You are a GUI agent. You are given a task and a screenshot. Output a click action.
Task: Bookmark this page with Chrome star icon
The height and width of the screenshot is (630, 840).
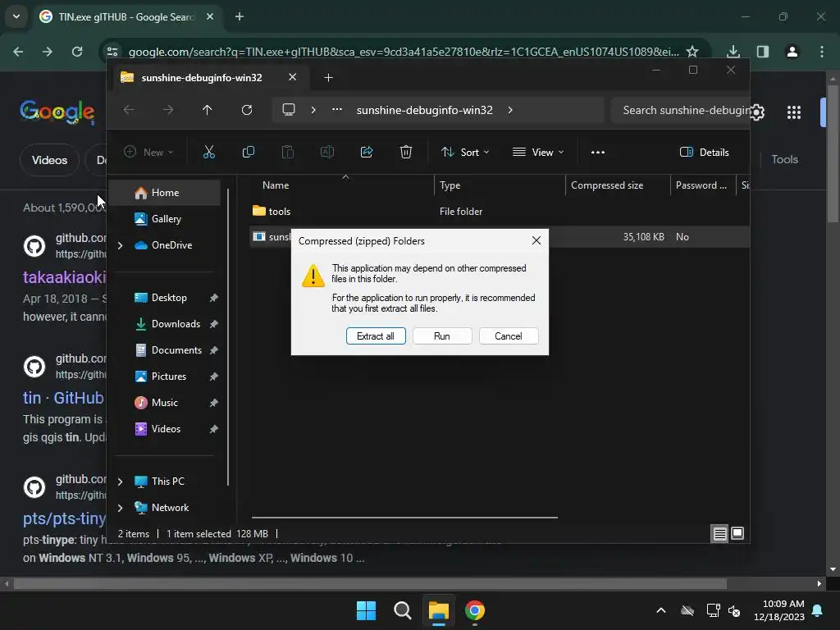coord(692,52)
